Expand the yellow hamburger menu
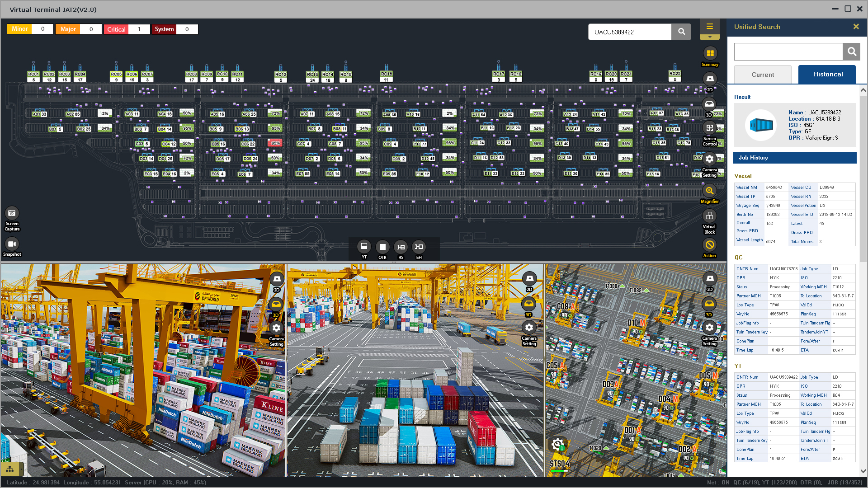The image size is (868, 488). click(710, 27)
